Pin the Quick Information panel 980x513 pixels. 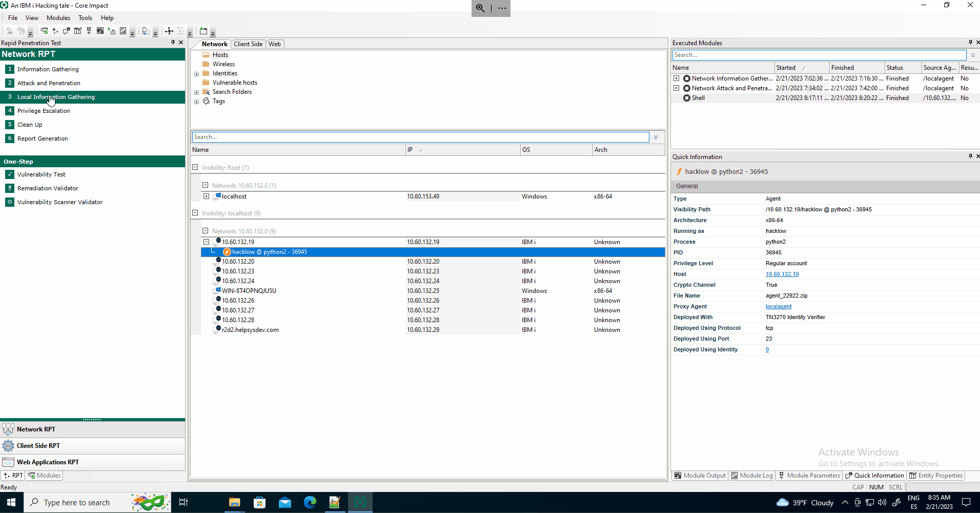pyautogui.click(x=970, y=156)
